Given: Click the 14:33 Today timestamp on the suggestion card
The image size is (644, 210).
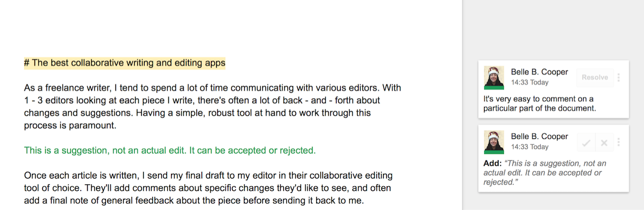Looking at the screenshot, I should 529,147.
